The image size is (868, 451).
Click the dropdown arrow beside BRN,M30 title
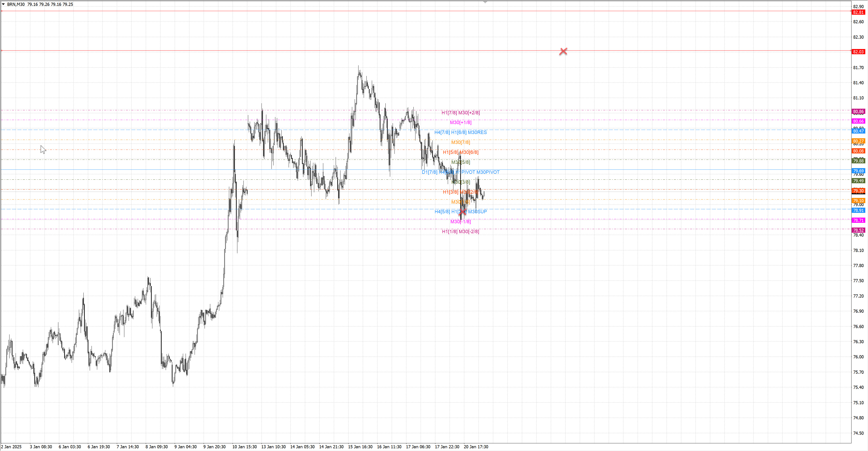[x=3, y=4]
